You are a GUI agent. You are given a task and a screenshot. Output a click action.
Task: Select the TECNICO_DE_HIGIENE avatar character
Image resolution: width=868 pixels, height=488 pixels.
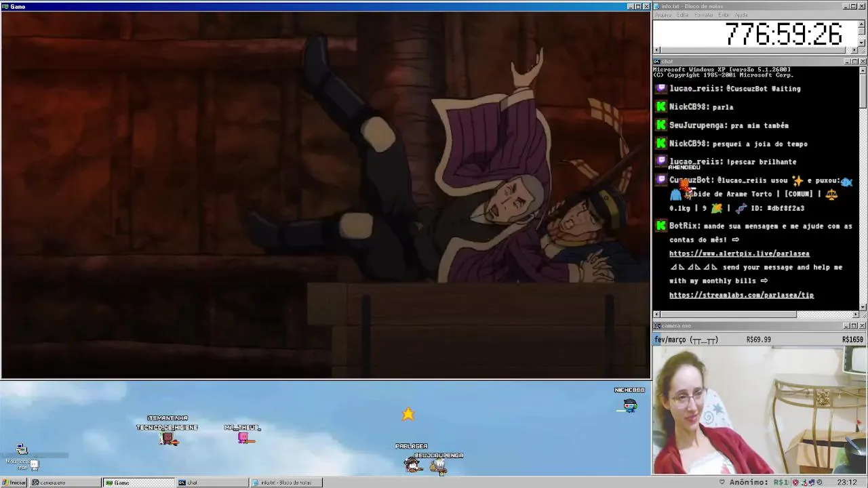coord(168,439)
